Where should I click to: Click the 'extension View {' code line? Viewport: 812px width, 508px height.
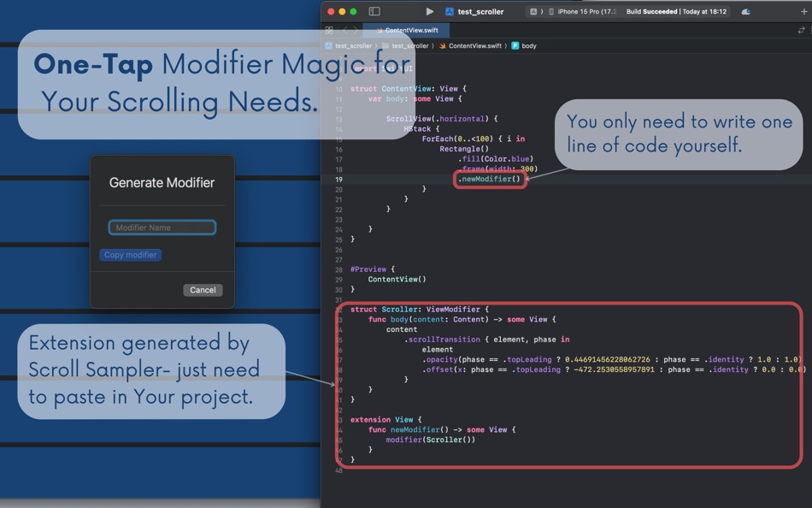coord(385,419)
